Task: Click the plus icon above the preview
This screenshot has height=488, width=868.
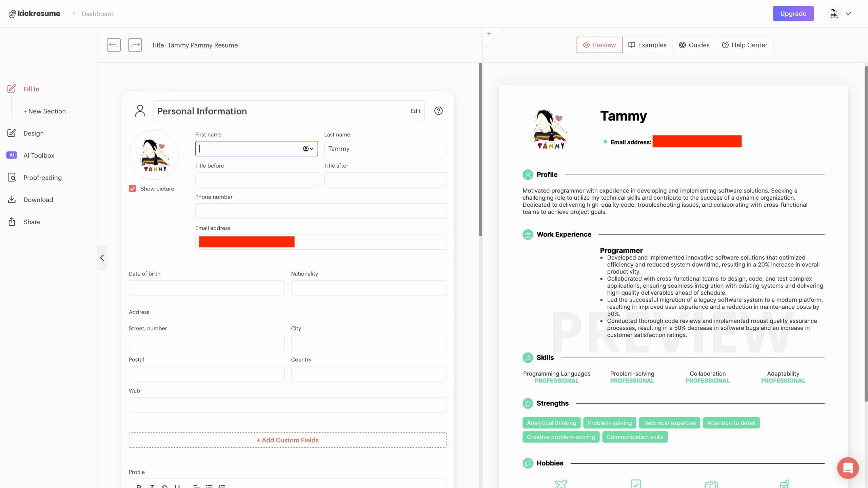Action: (489, 34)
